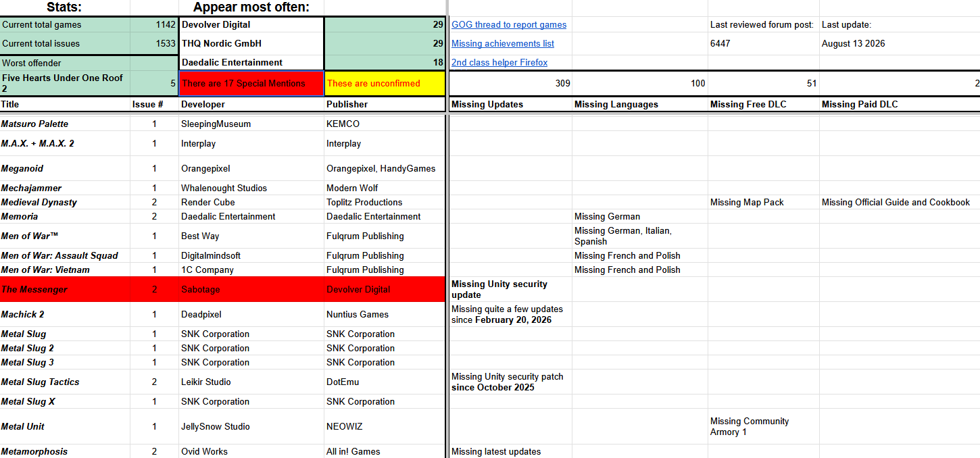Select the 'Medieval Dynasty' title cell

tap(65, 203)
